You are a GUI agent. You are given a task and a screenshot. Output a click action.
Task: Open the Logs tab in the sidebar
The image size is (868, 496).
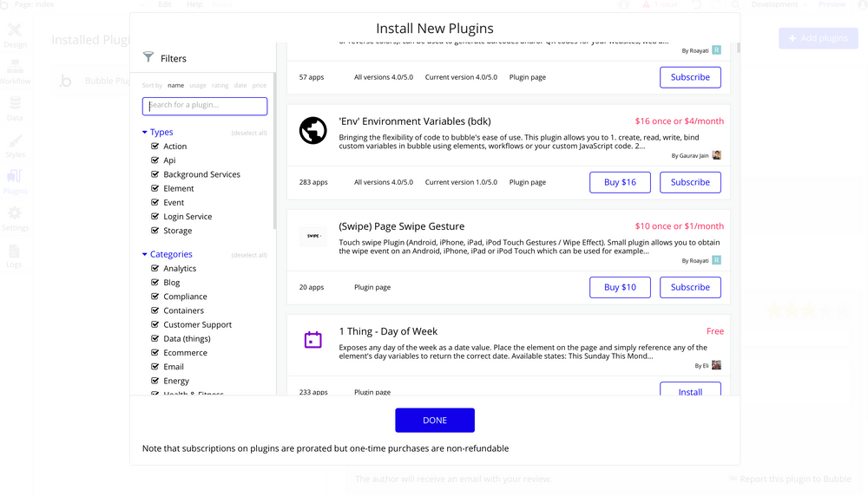(x=15, y=256)
